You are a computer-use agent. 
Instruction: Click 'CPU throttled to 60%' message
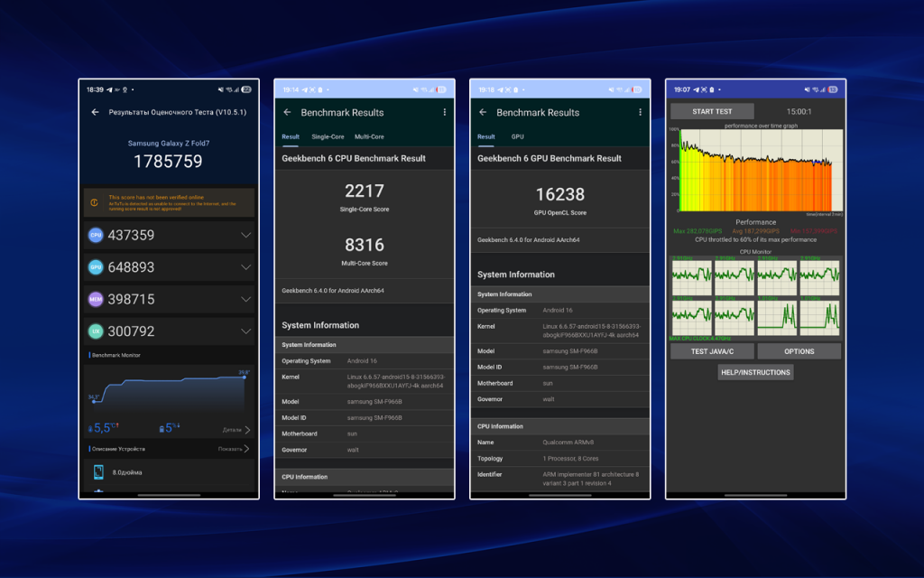click(755, 240)
